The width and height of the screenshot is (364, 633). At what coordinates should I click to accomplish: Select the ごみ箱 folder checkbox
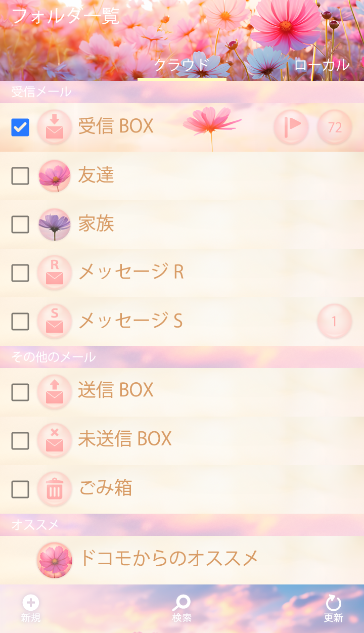pos(20,489)
